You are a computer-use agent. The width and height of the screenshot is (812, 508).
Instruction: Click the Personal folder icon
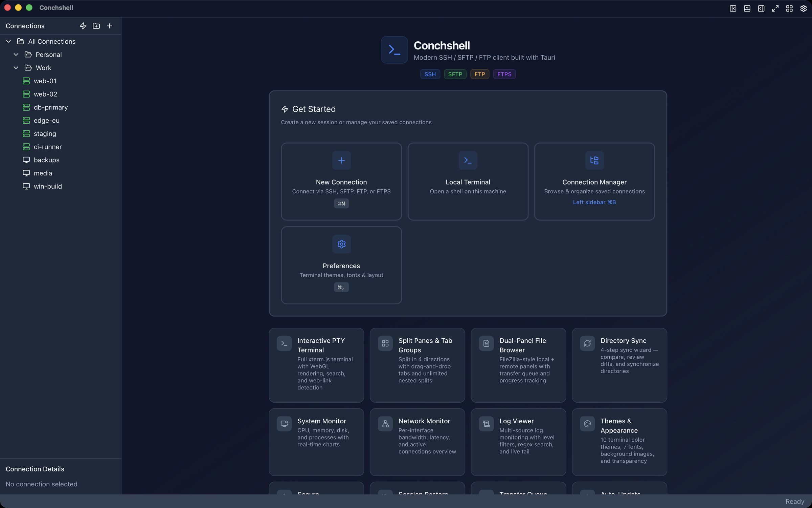pos(28,55)
